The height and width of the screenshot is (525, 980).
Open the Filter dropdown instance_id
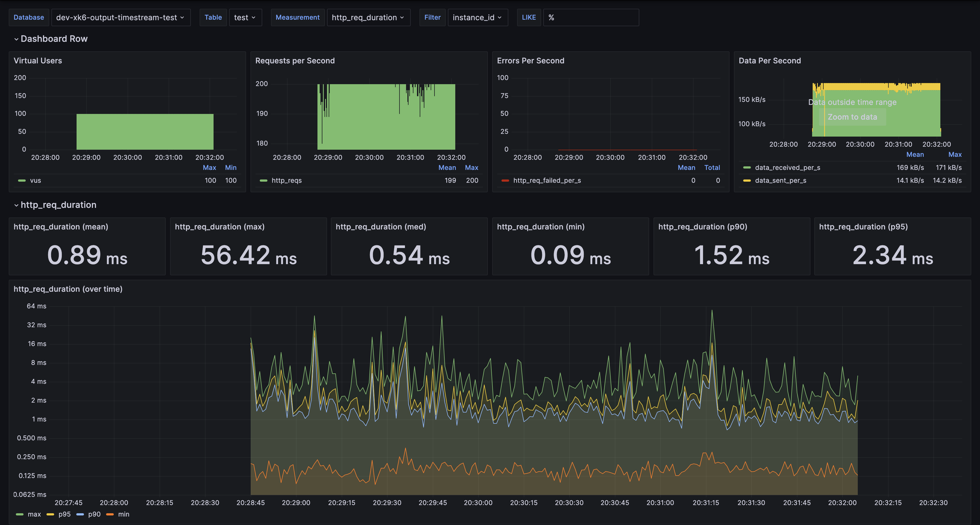pyautogui.click(x=477, y=17)
